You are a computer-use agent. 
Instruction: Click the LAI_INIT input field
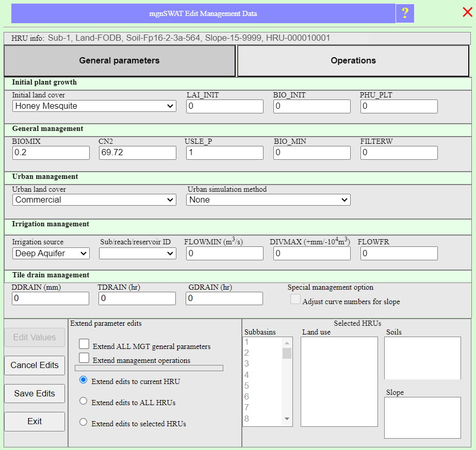(225, 107)
